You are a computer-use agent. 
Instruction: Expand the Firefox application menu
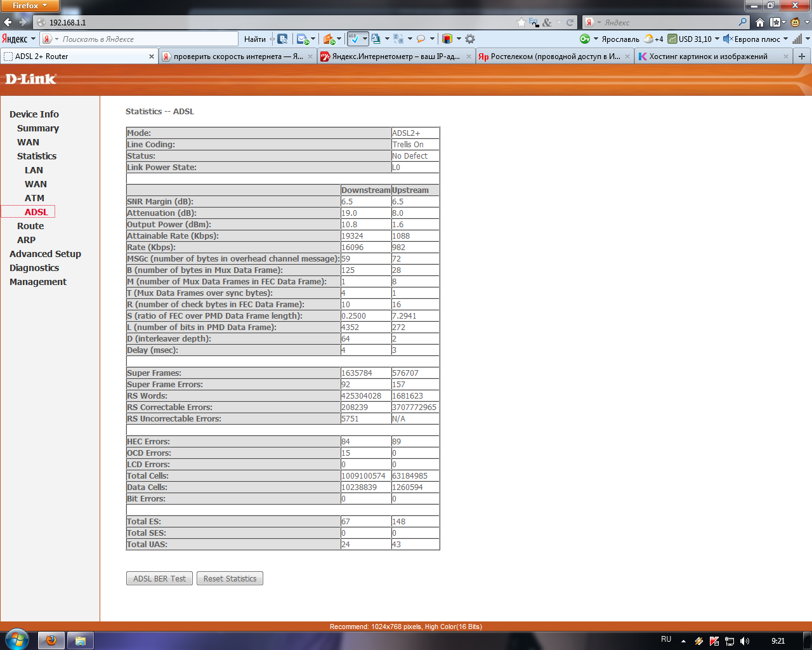(x=30, y=6)
